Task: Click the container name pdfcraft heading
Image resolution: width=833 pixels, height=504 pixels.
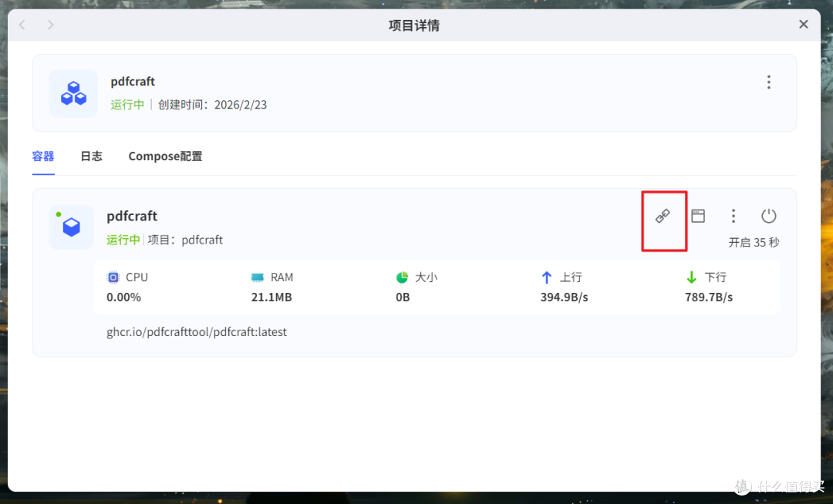Action: pos(132,216)
